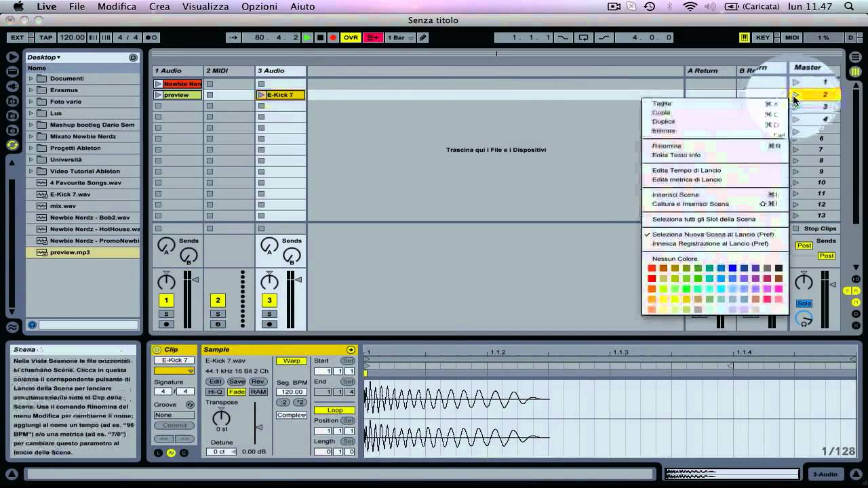868x488 pixels.
Task: Toggle KEY map mode switch
Action: (762, 38)
